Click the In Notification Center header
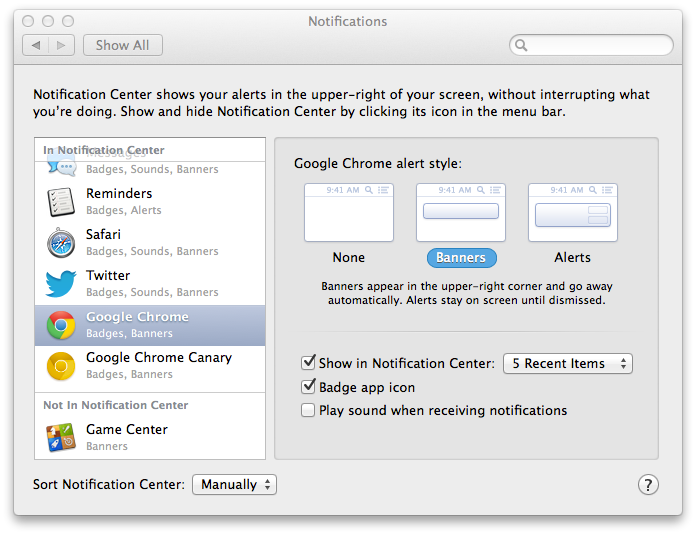The image size is (696, 535). point(104,150)
